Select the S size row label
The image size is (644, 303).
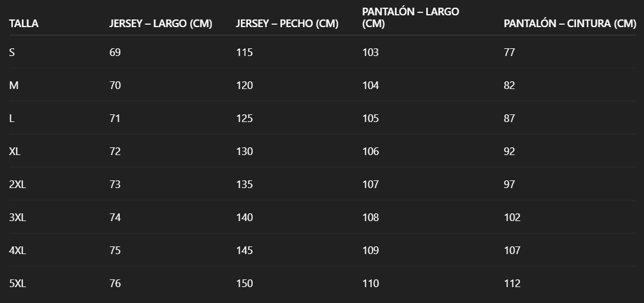pyautogui.click(x=12, y=52)
